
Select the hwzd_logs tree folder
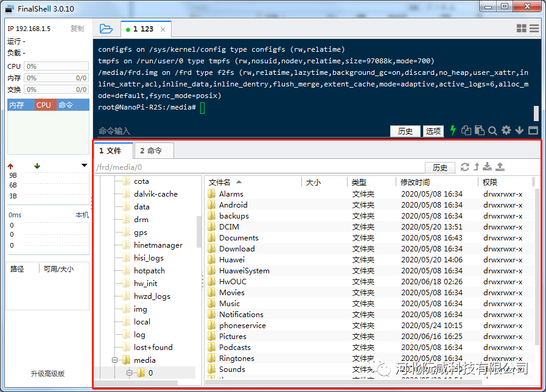(x=152, y=296)
